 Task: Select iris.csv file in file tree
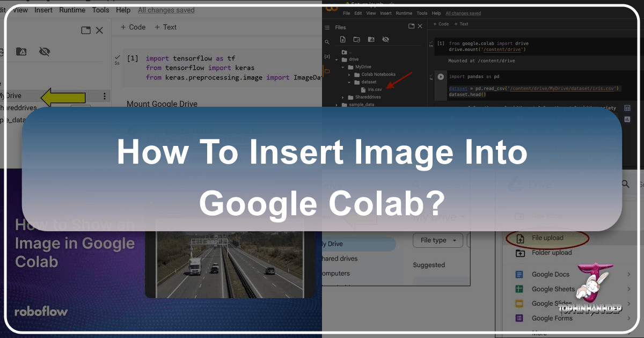(374, 90)
